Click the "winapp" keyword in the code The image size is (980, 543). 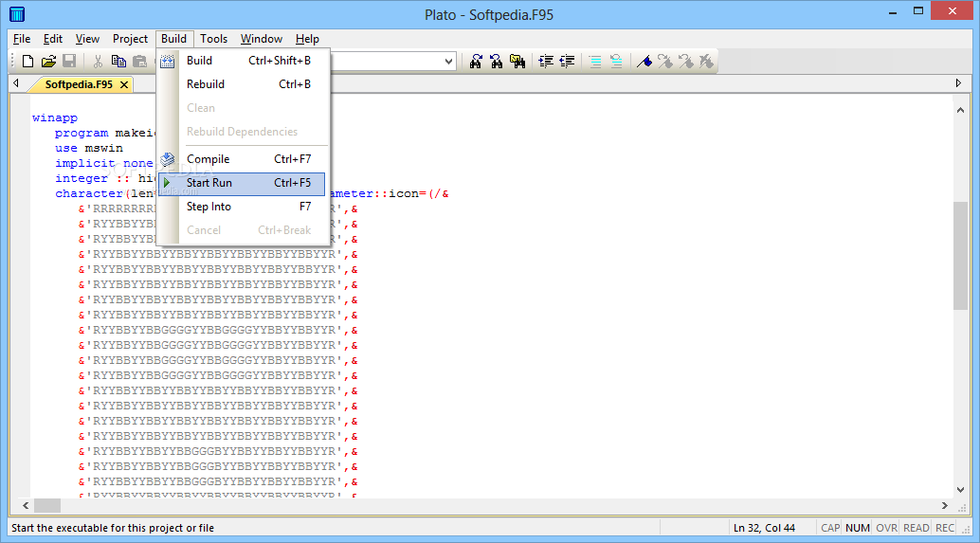55,118
